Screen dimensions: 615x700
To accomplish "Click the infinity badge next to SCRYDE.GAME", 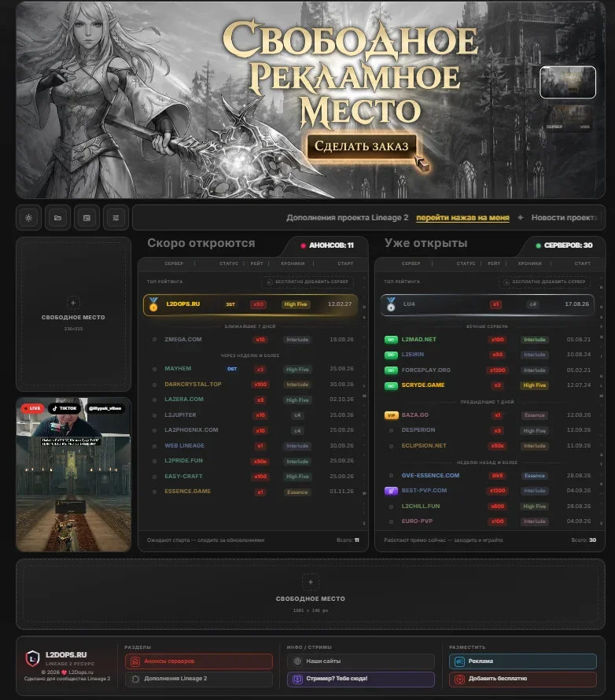I will [391, 385].
